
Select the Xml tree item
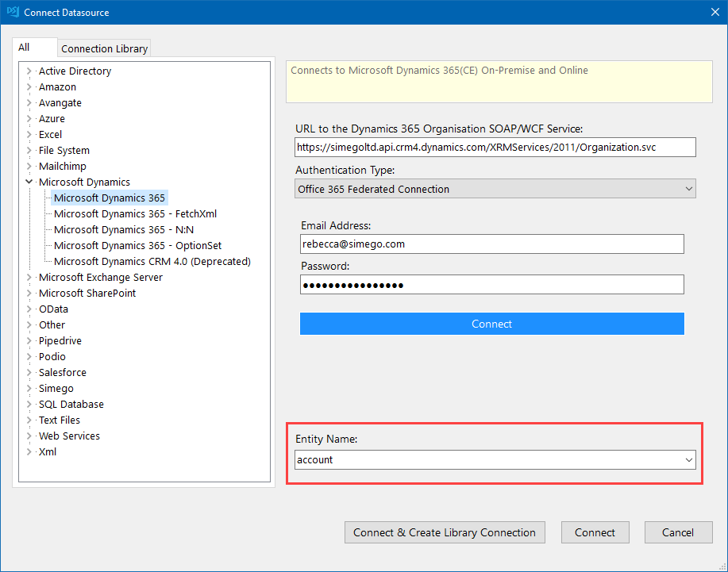(x=48, y=452)
